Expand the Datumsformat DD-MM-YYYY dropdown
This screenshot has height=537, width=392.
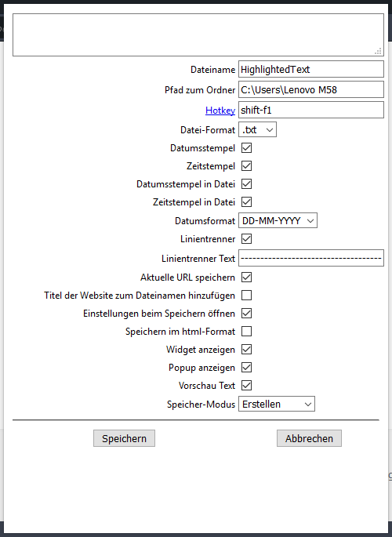(278, 220)
